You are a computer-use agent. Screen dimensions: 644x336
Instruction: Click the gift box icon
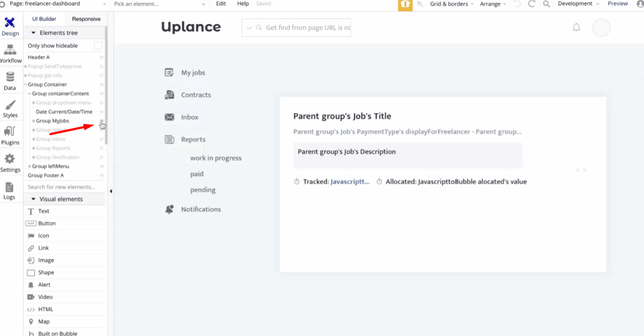click(405, 4)
